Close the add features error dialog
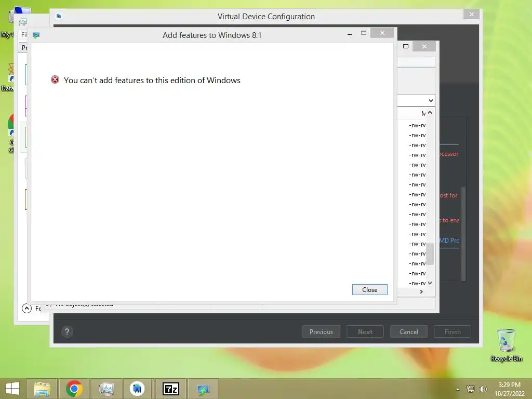 369,290
